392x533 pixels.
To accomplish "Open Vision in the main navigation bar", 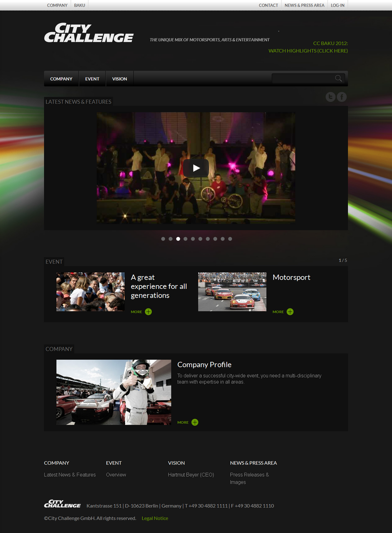I will coord(120,79).
